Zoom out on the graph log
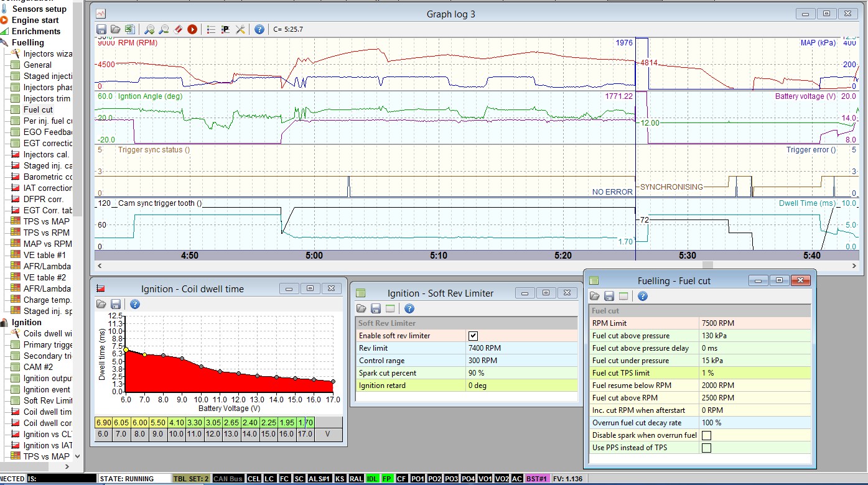This screenshot has width=868, height=485. (164, 29)
